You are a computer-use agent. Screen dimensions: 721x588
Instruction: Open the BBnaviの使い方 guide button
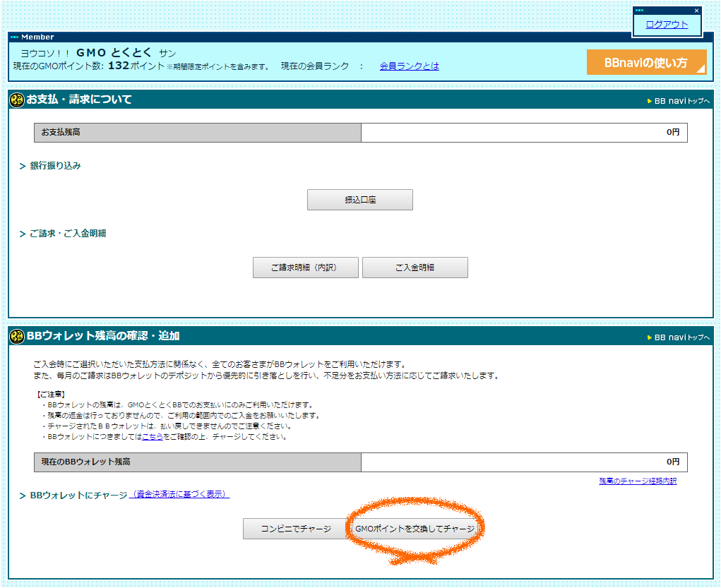(x=646, y=62)
